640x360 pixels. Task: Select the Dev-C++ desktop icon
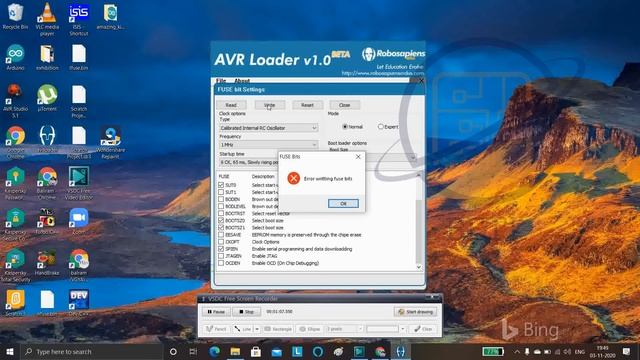(x=79, y=302)
